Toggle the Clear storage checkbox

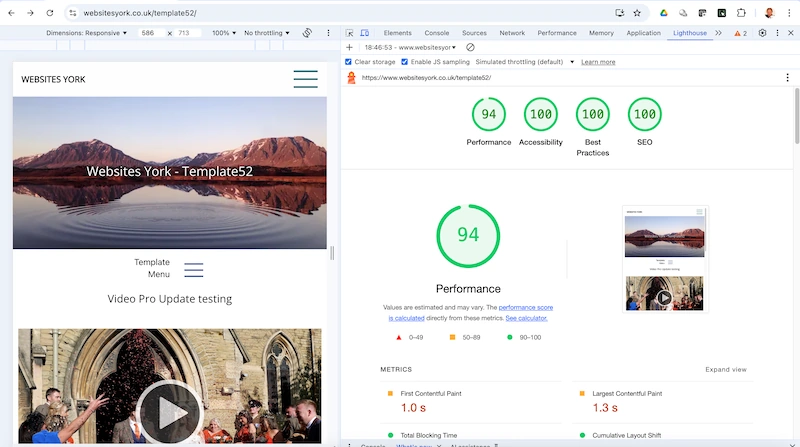click(348, 62)
